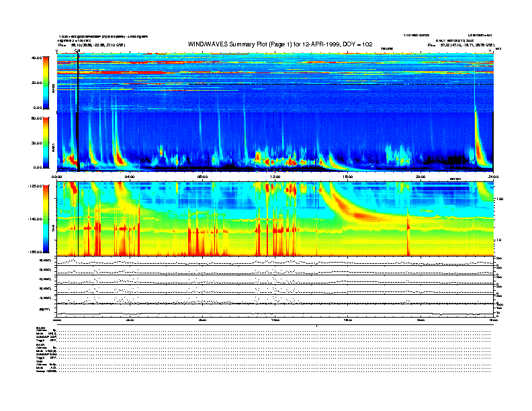Click the 16:00 tick label under RAD1 panel

pyautogui.click(x=348, y=177)
